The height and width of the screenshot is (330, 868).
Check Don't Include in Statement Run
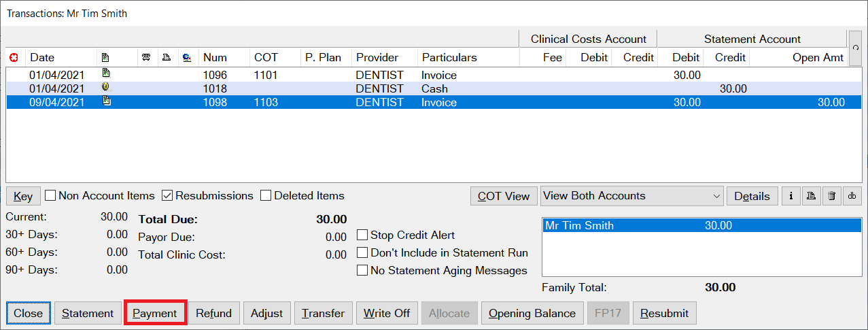[362, 252]
